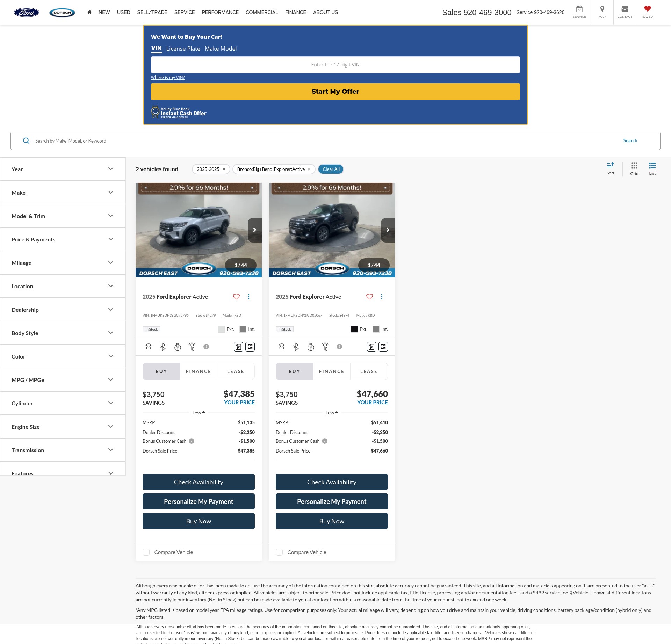
Task: Select FINANCE tab on $47,385 Explorer
Action: pos(199,371)
